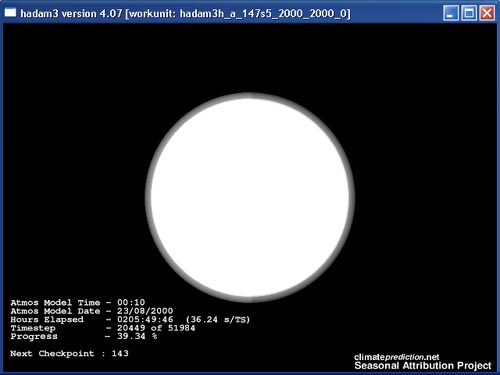
Task: Click the workunit name in title bar
Action: click(x=264, y=14)
